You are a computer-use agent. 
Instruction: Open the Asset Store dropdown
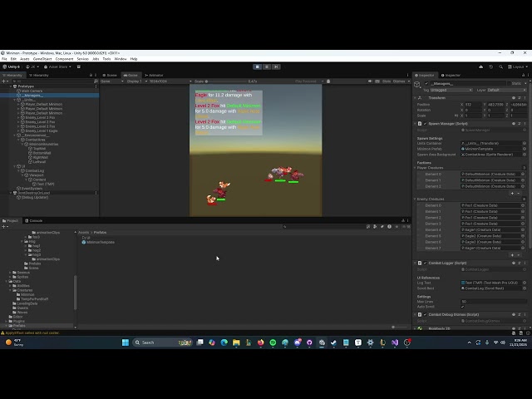(57, 66)
